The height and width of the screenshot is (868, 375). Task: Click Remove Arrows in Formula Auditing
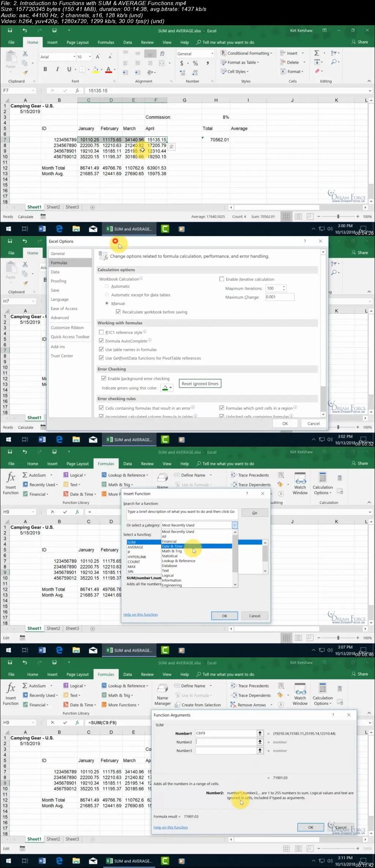248,705
